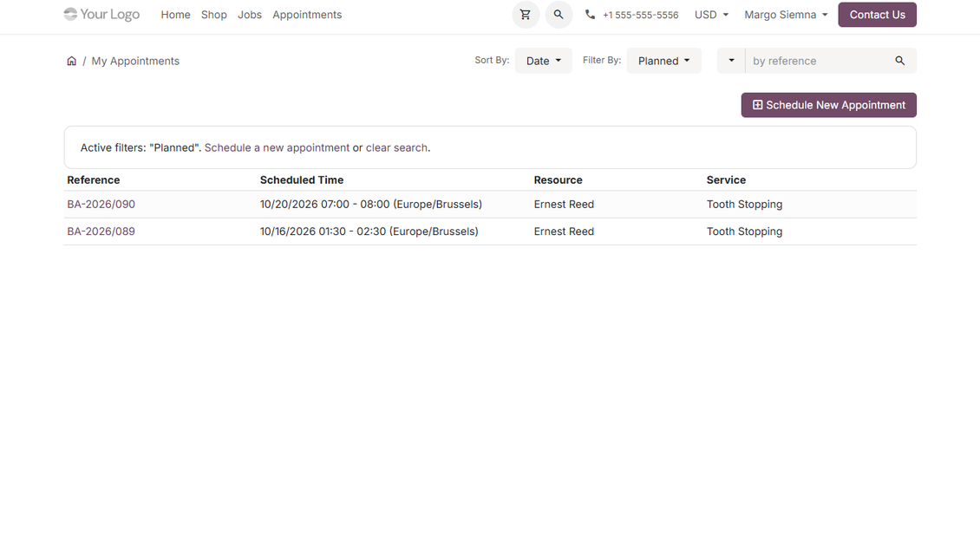Expand the Margo Siemna user menu

coord(786,15)
